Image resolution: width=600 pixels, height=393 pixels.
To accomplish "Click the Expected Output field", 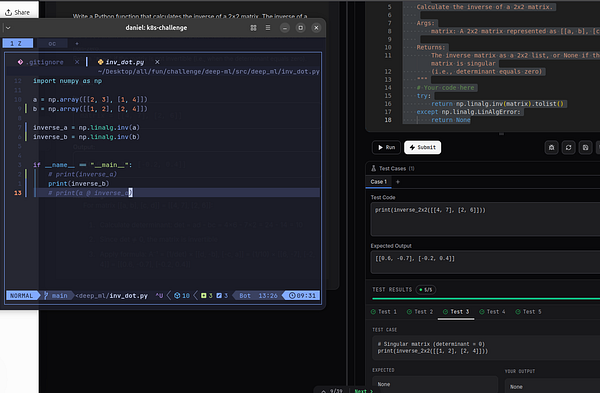I will [x=485, y=262].
